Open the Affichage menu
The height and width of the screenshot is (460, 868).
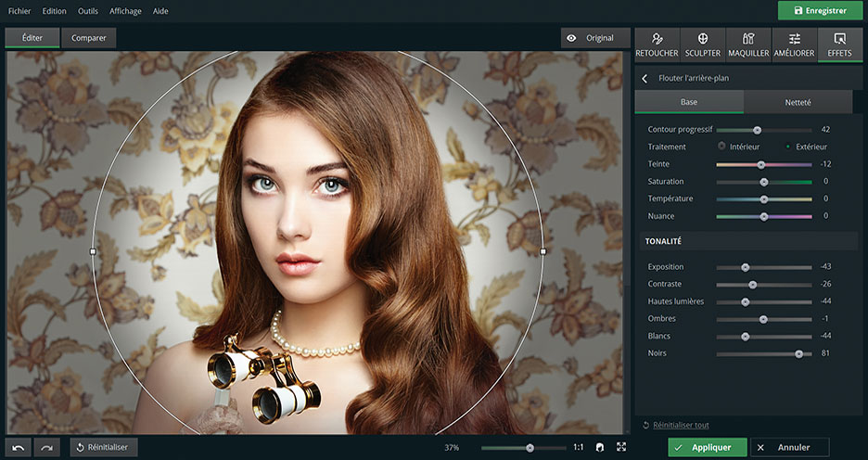tap(125, 10)
